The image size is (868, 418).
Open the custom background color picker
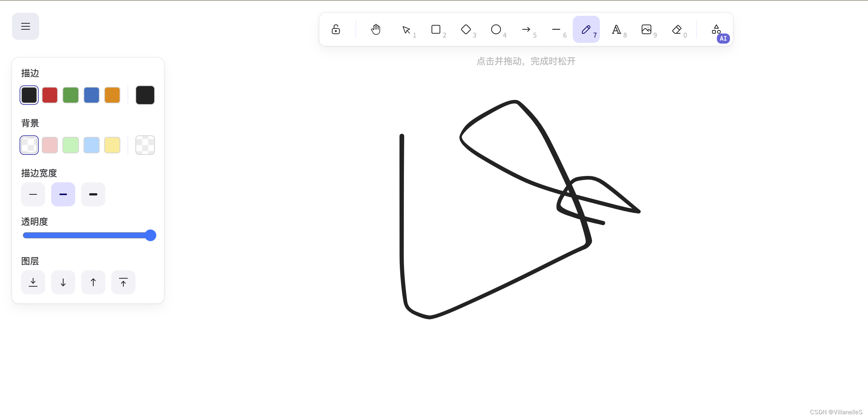[x=145, y=145]
